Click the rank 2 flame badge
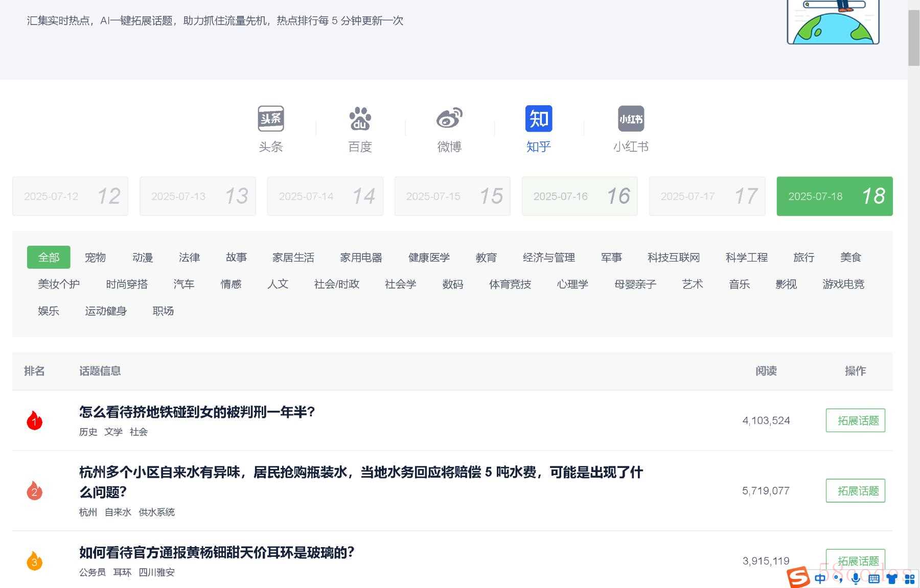Viewport: 920px width, 588px height. (x=35, y=490)
